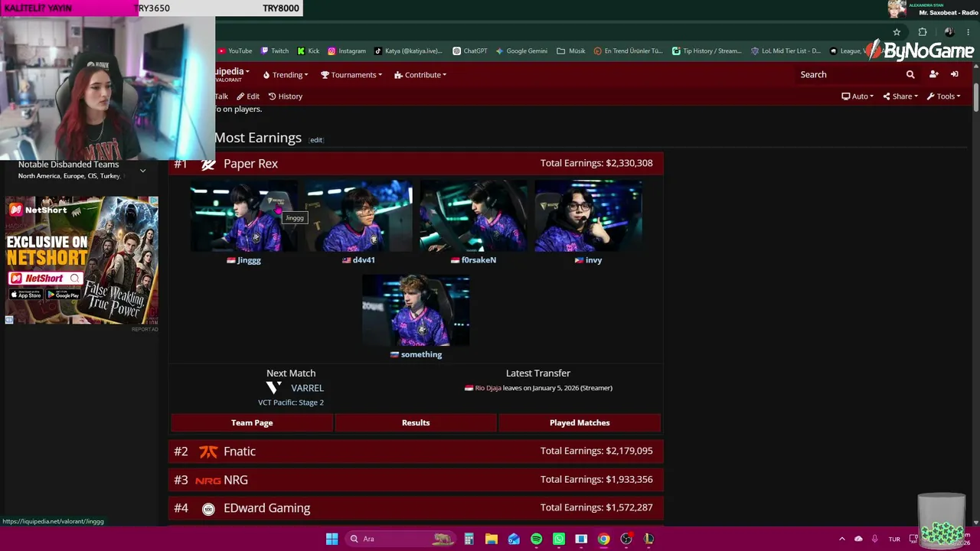The image size is (980, 551).
Task: Open the VCT Pacific: Stage 2 link
Action: (291, 403)
